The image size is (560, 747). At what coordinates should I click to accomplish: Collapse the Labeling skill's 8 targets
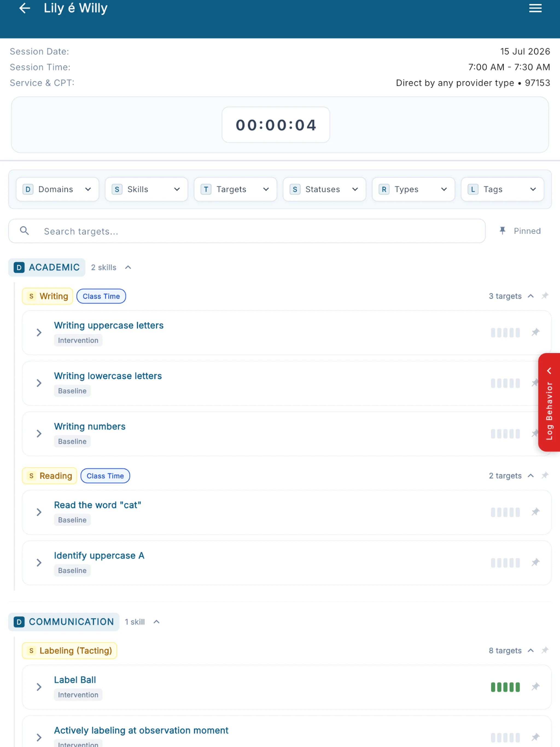point(531,650)
